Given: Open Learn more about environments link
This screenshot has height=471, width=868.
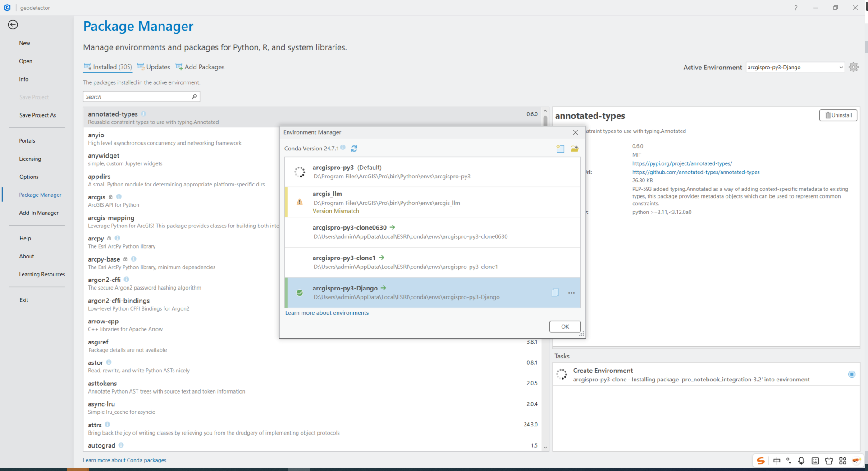Looking at the screenshot, I should tap(327, 313).
